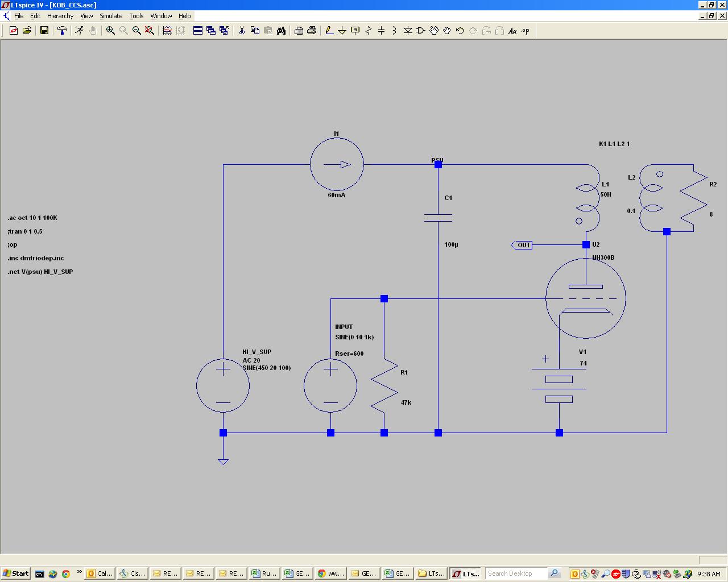Open the Simulate menu
The height and width of the screenshot is (582, 728).
pos(111,16)
